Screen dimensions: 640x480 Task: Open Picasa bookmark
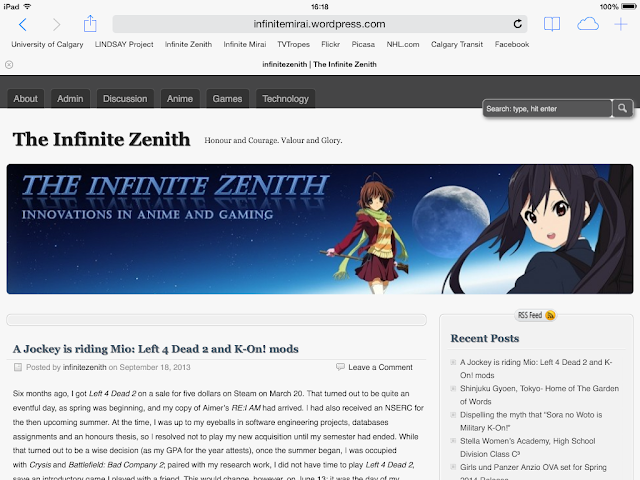click(363, 44)
